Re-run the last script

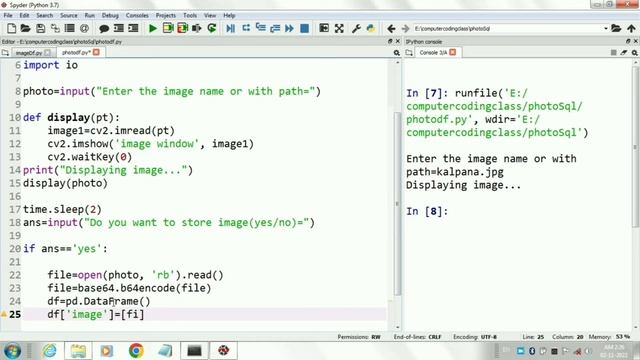click(x=212, y=28)
